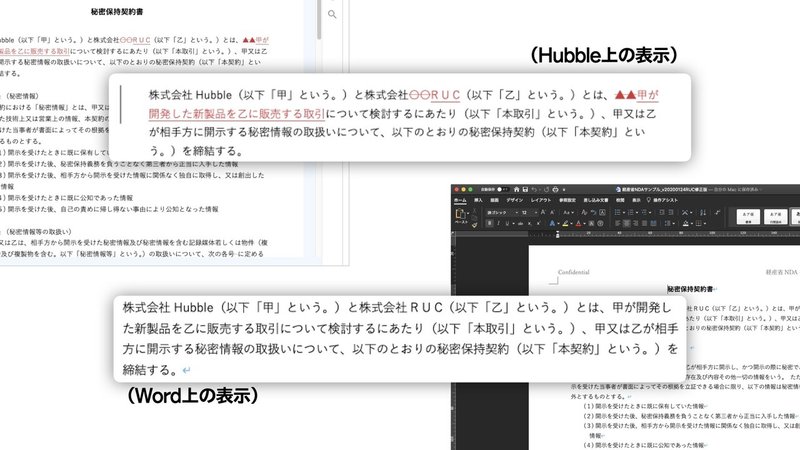Click the Print icon in Word title bar
Viewport: 800px width, 450px height.
coord(555,189)
